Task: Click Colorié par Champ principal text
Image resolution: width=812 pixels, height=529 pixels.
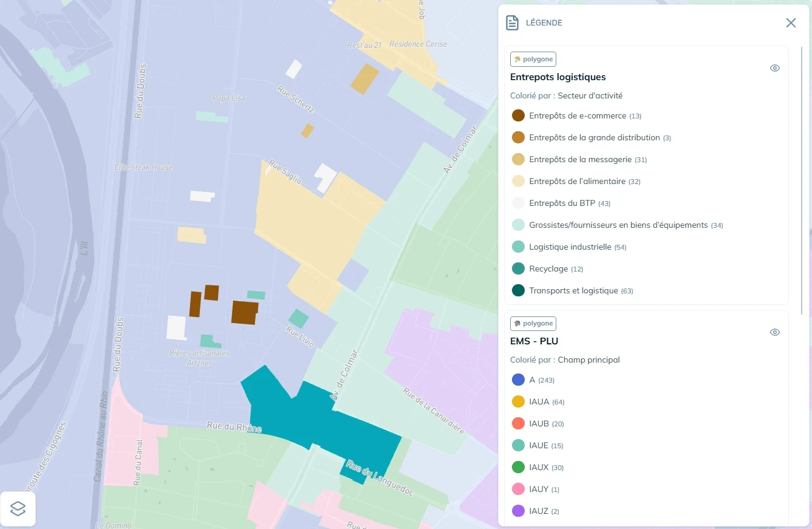Action: pyautogui.click(x=565, y=360)
